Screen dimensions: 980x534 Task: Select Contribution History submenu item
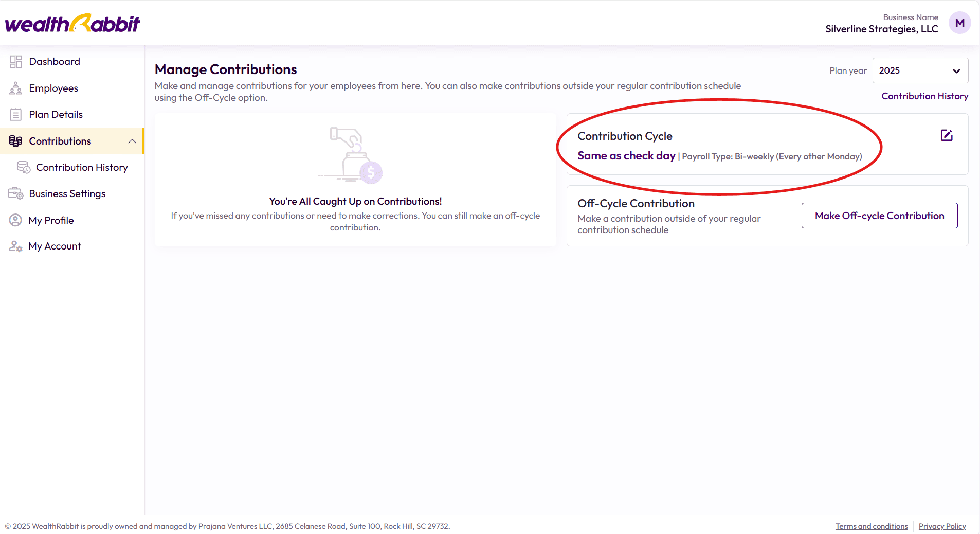(x=82, y=167)
